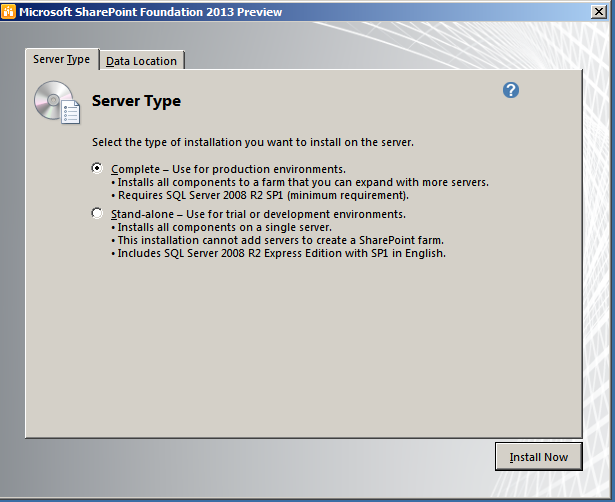Click the SharePoint icon in the title bar
Image resolution: width=615 pixels, height=502 pixels.
tap(9, 11)
